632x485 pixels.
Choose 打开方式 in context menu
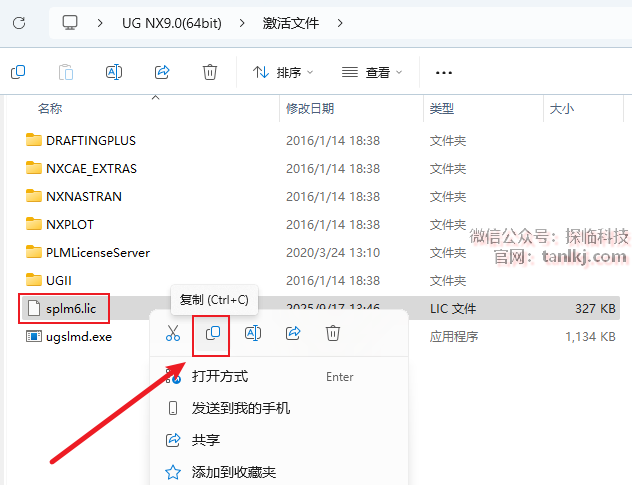(279, 377)
